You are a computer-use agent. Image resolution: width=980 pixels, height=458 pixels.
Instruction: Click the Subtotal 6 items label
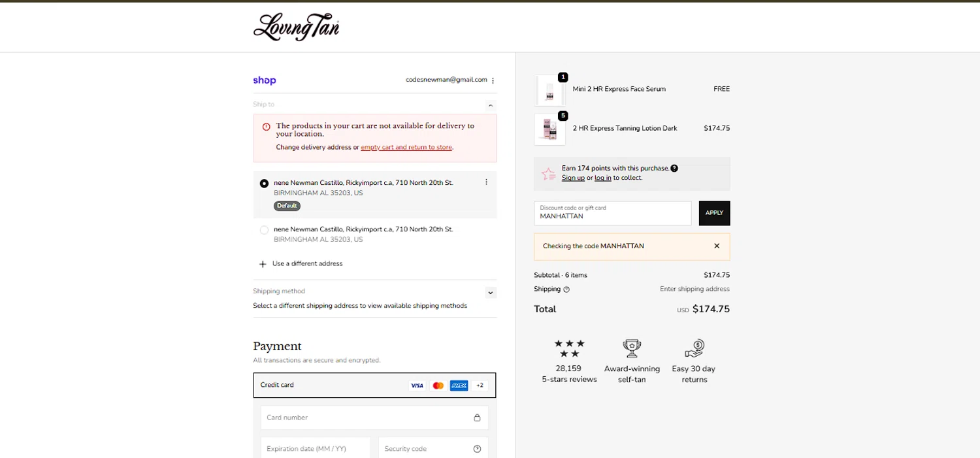coord(561,275)
